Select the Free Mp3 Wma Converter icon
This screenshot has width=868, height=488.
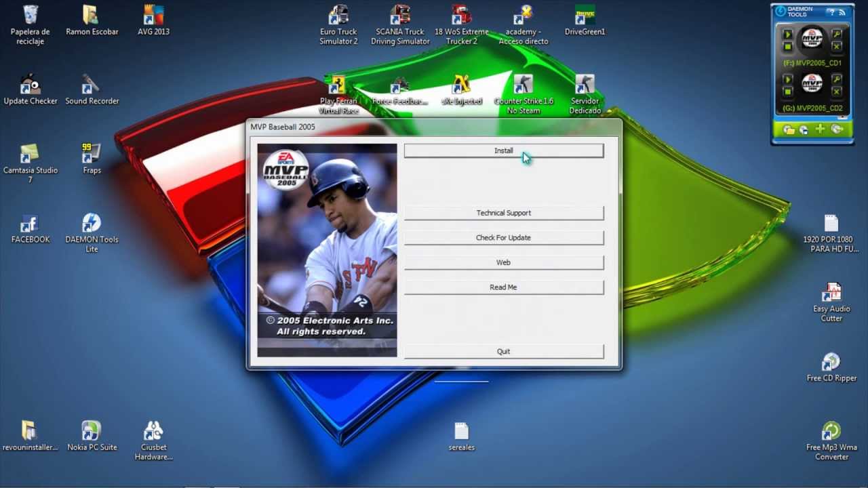pyautogui.click(x=831, y=441)
